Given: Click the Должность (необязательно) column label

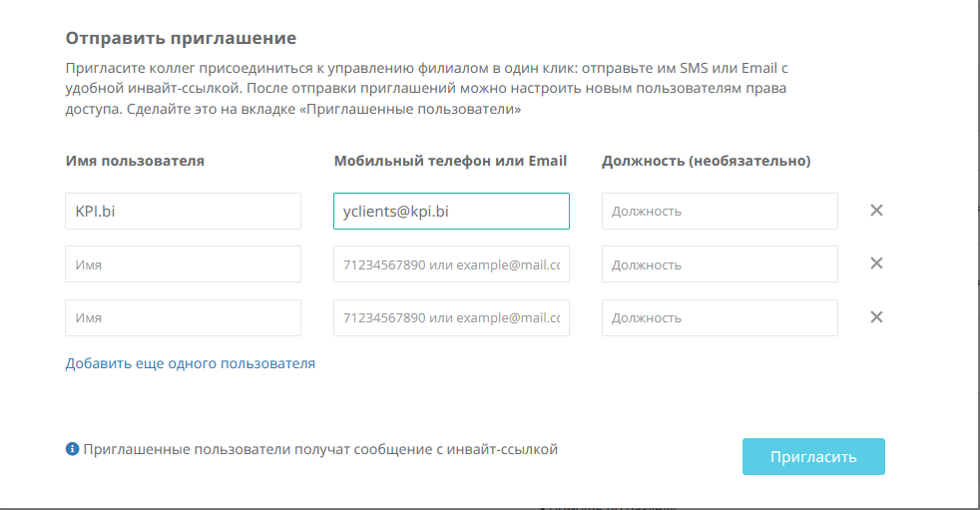Looking at the screenshot, I should (706, 161).
